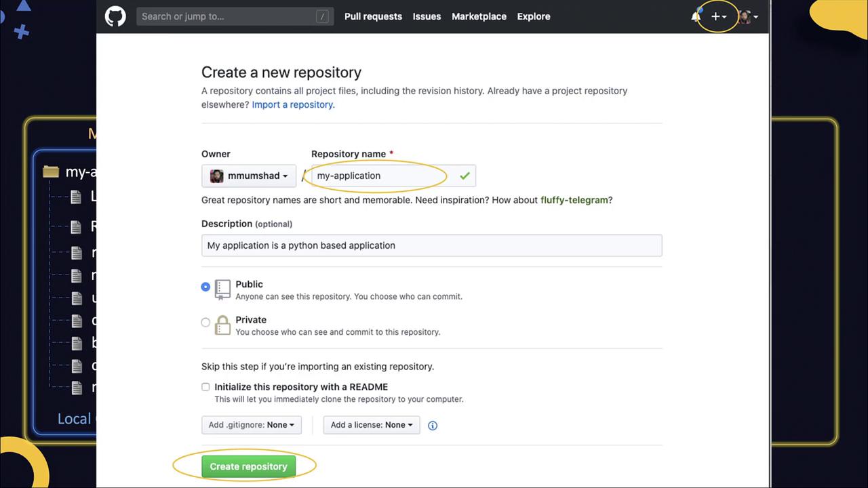Open the user avatar menu

(x=748, y=16)
